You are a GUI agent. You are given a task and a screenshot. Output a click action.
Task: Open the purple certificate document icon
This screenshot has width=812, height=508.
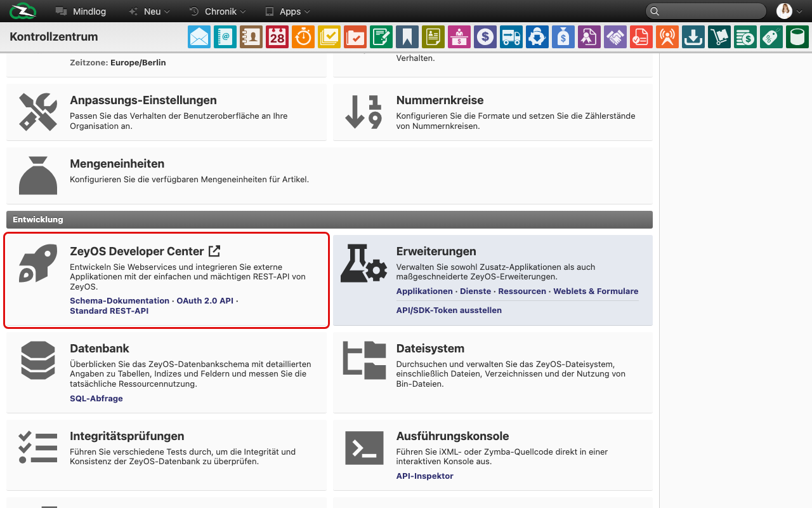pos(589,37)
